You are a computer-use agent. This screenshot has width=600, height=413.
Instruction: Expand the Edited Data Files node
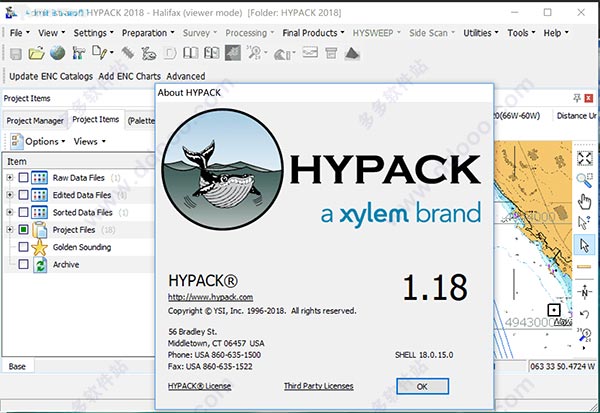pyautogui.click(x=10, y=195)
